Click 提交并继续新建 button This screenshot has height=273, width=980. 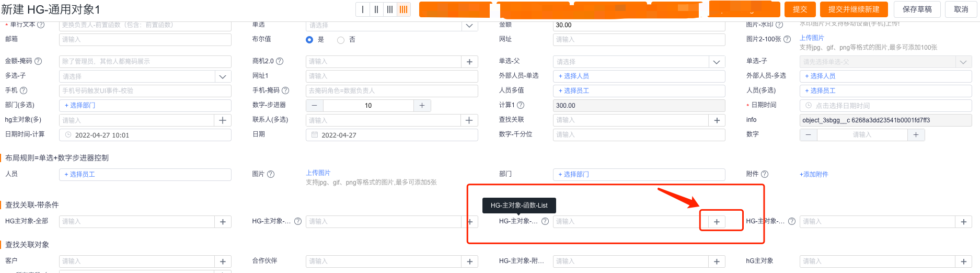pyautogui.click(x=854, y=9)
